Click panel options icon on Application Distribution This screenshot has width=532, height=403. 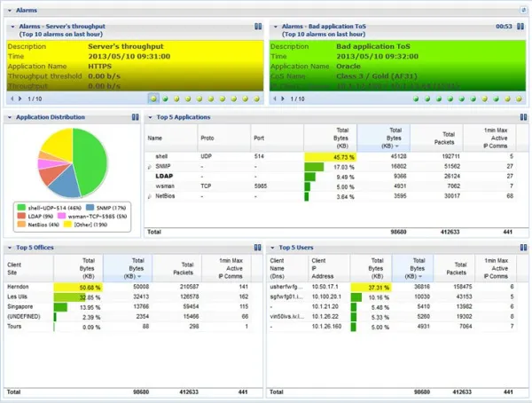(135, 116)
